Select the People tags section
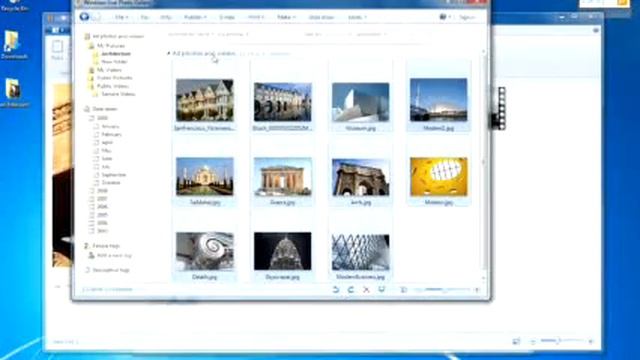The height and width of the screenshot is (360, 640). point(102,246)
